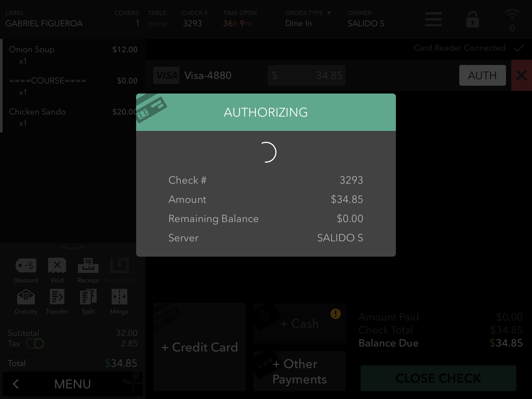
Task: Tap the Void receipt icon
Action: (57, 265)
